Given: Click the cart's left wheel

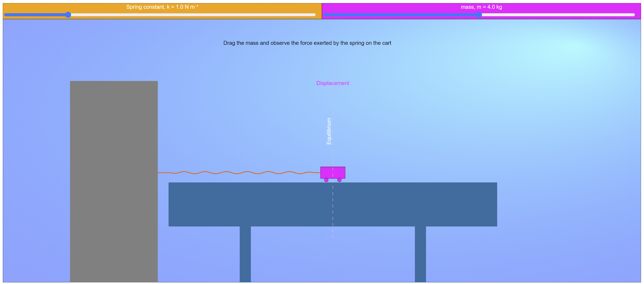Looking at the screenshot, I should (326, 180).
